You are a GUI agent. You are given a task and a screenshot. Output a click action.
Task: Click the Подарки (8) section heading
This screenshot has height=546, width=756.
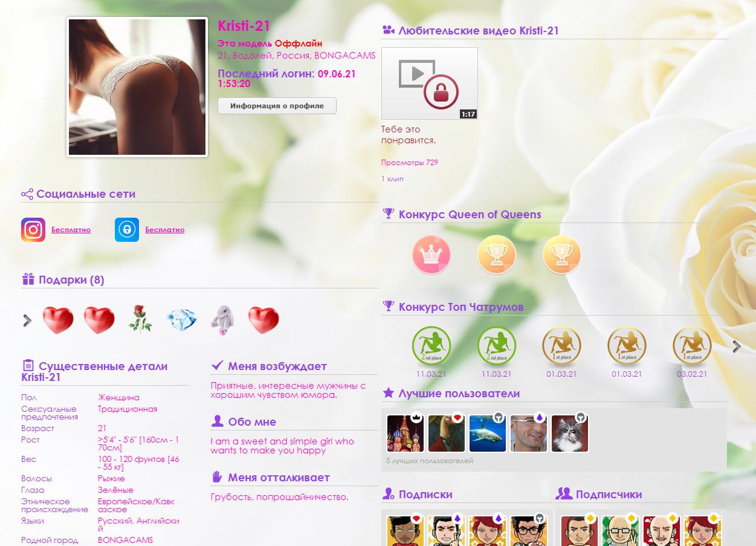71,279
